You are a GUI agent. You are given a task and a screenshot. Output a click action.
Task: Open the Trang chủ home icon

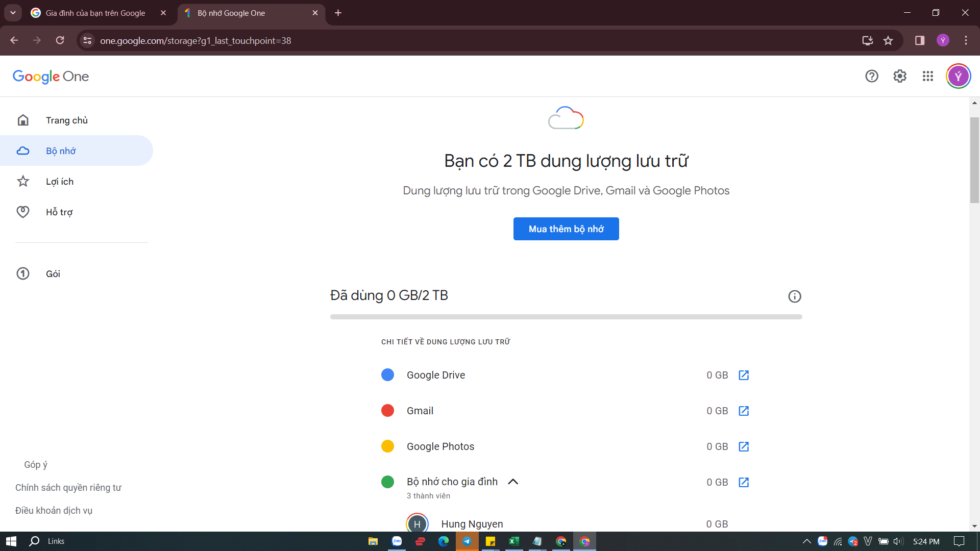(23, 120)
